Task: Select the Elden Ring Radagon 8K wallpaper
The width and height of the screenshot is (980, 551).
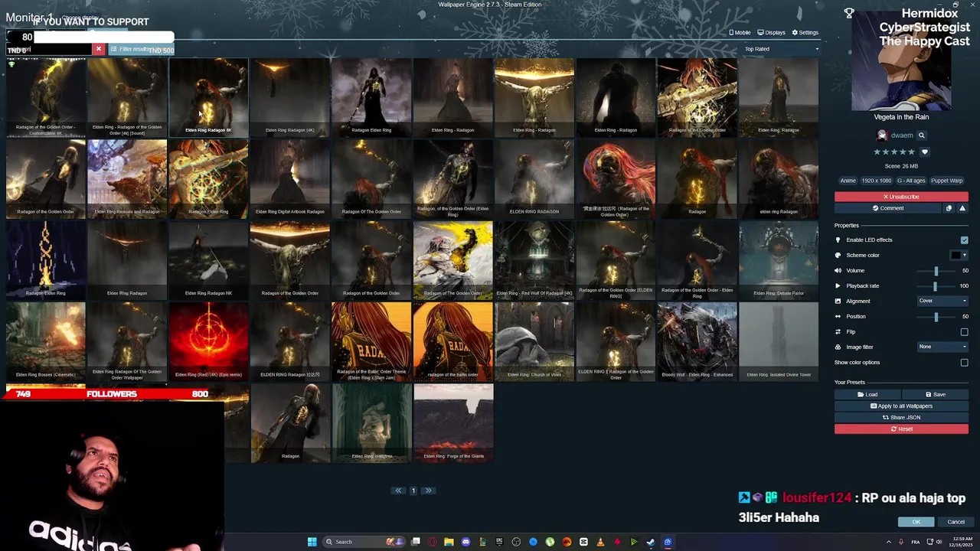Action: coord(208,97)
